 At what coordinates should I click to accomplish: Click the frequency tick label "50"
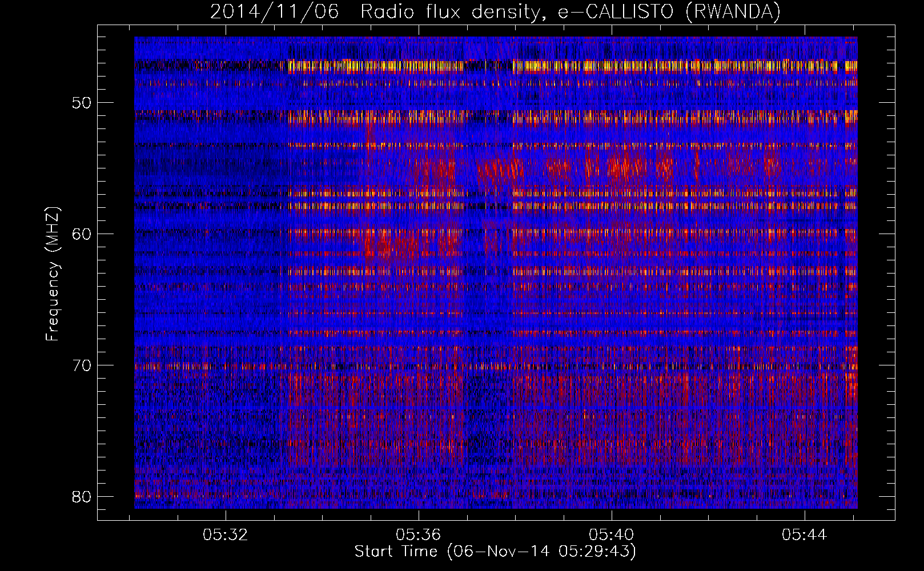coord(82,103)
